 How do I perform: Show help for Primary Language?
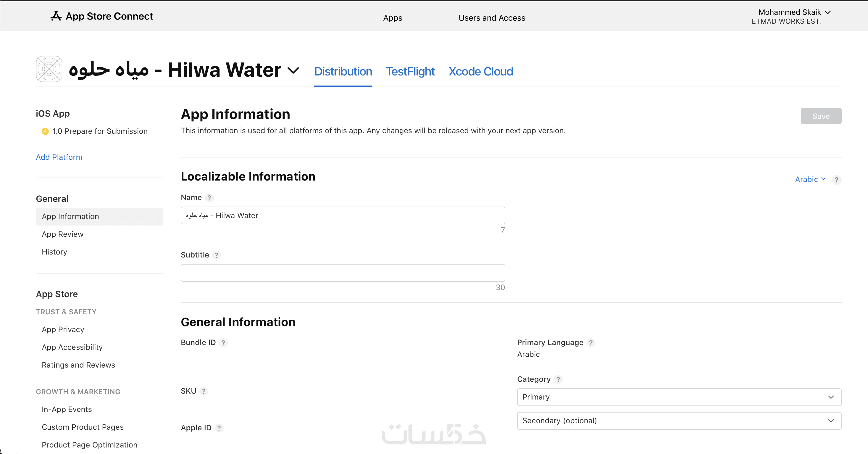click(x=591, y=343)
